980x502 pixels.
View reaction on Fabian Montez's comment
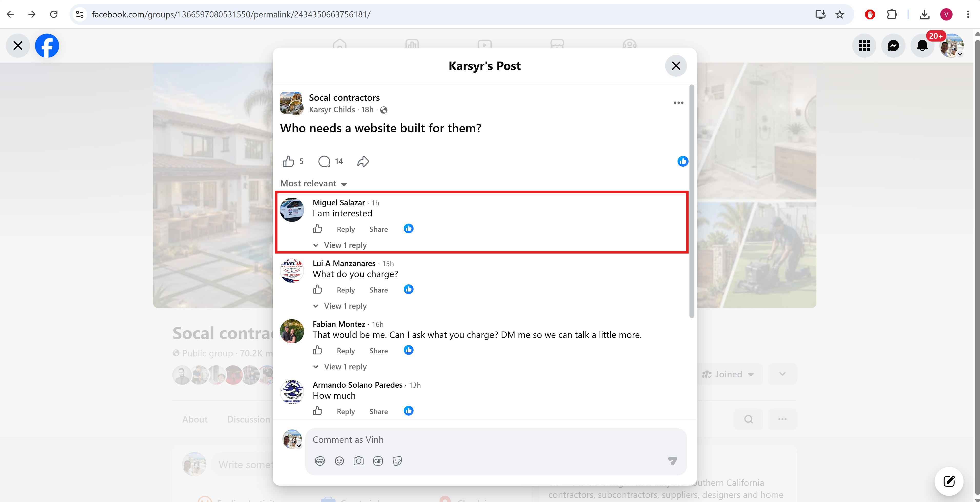[409, 350]
